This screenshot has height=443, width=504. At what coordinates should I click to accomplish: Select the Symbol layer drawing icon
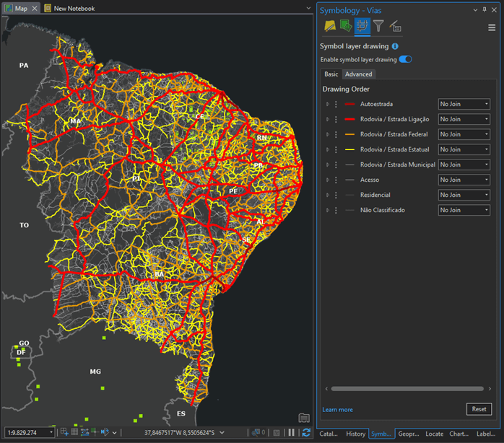click(x=362, y=27)
